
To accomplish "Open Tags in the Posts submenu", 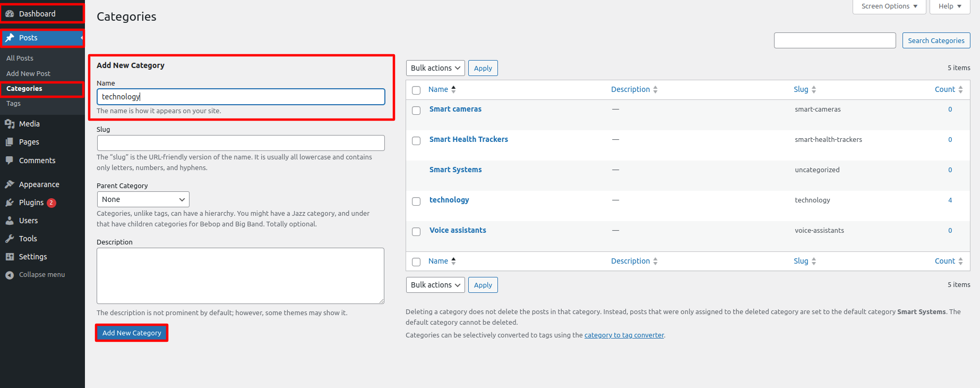I will click(x=14, y=104).
